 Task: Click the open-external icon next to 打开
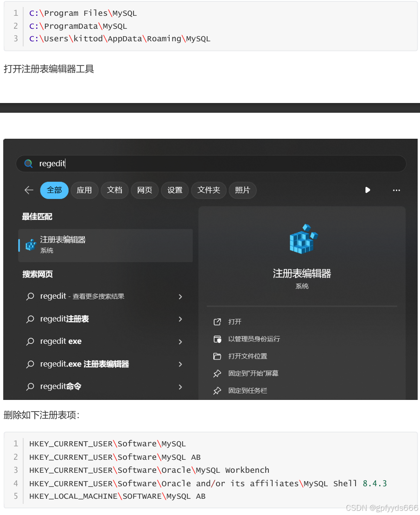[217, 322]
